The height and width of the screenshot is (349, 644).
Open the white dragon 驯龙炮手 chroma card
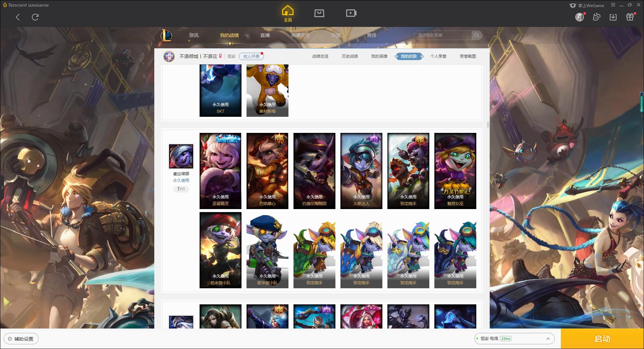[x=408, y=250]
